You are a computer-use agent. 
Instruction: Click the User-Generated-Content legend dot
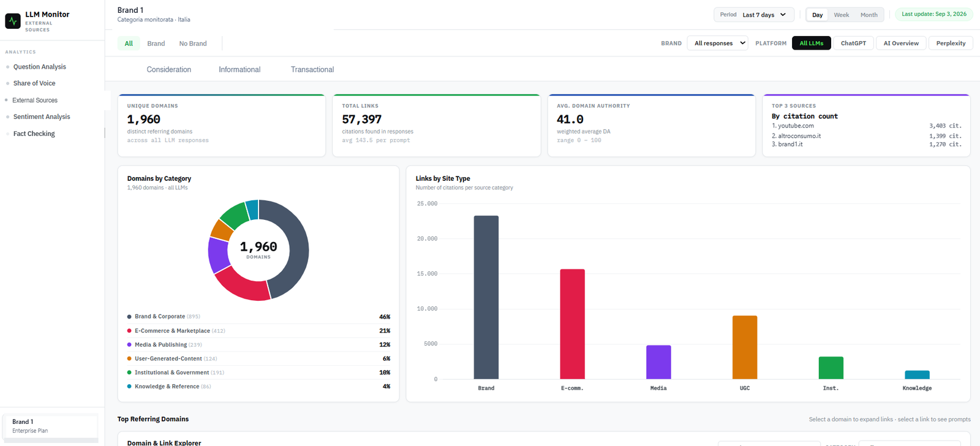[x=129, y=358]
